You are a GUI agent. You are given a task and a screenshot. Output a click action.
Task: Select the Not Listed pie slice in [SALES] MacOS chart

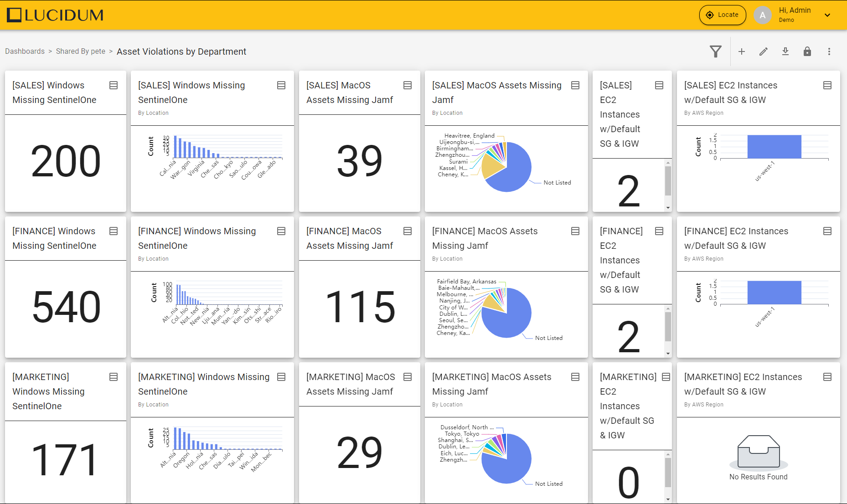pos(517,169)
